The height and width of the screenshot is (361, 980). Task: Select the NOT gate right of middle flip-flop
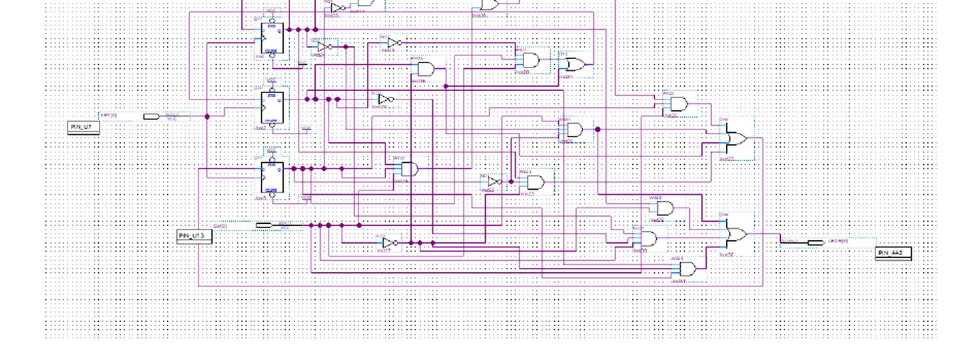click(x=385, y=99)
